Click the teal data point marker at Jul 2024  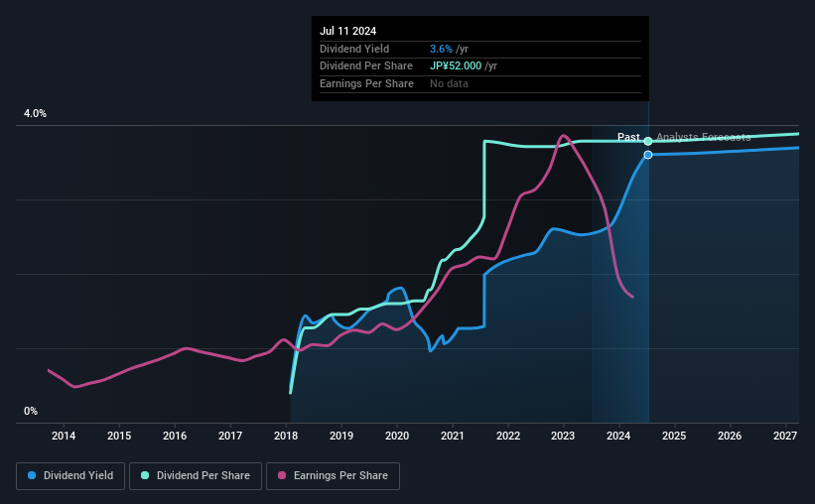point(648,141)
